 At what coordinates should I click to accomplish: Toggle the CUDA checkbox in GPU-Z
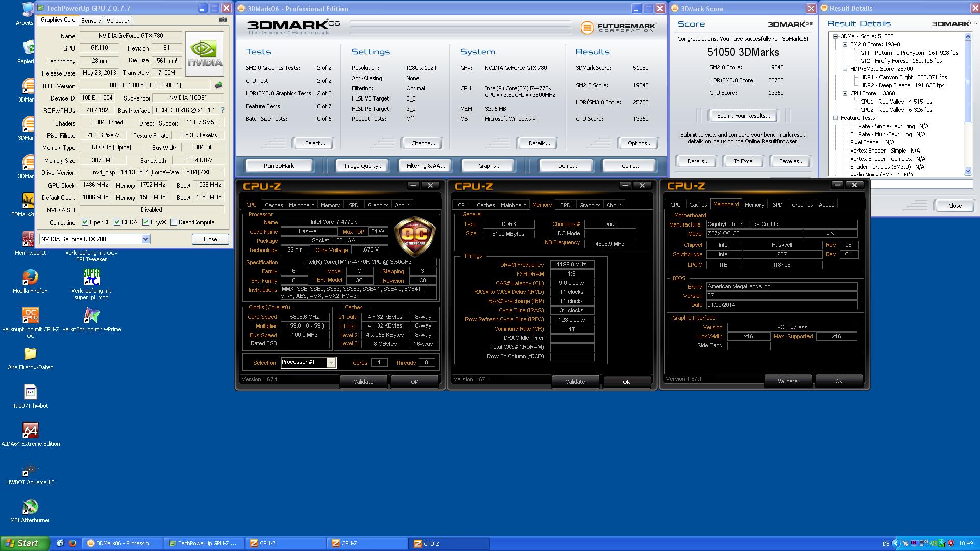[117, 222]
